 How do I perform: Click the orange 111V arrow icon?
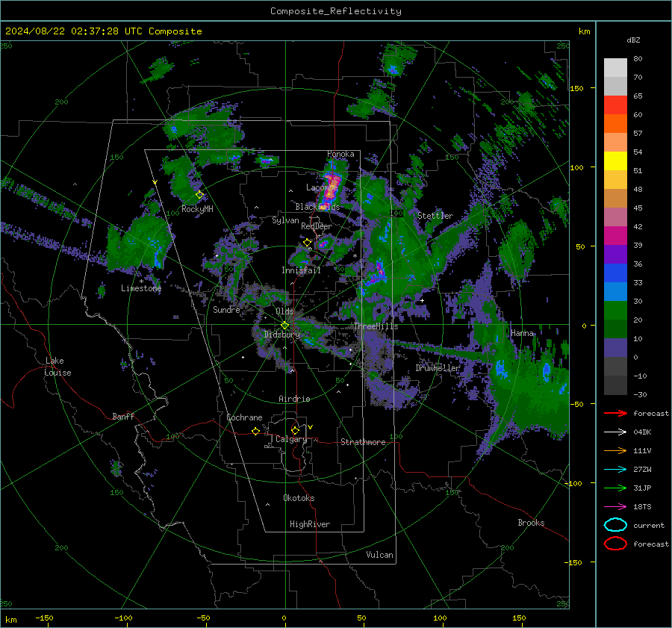615,450
